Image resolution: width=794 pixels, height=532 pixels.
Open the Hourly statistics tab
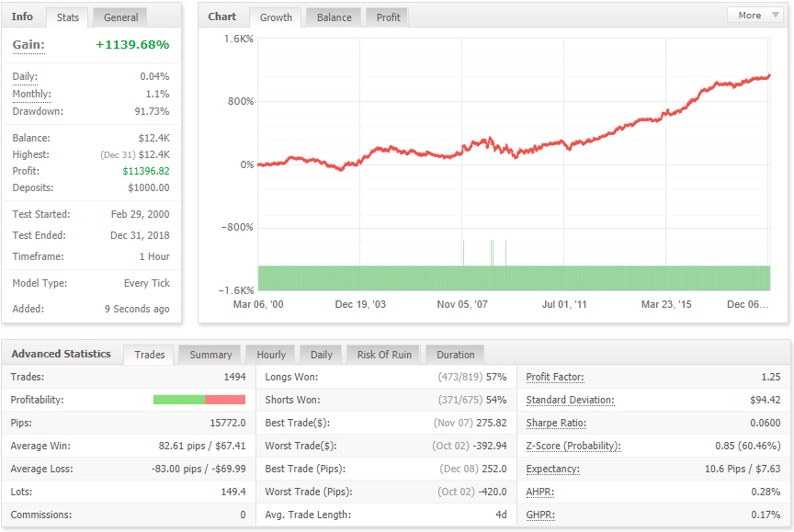271,355
